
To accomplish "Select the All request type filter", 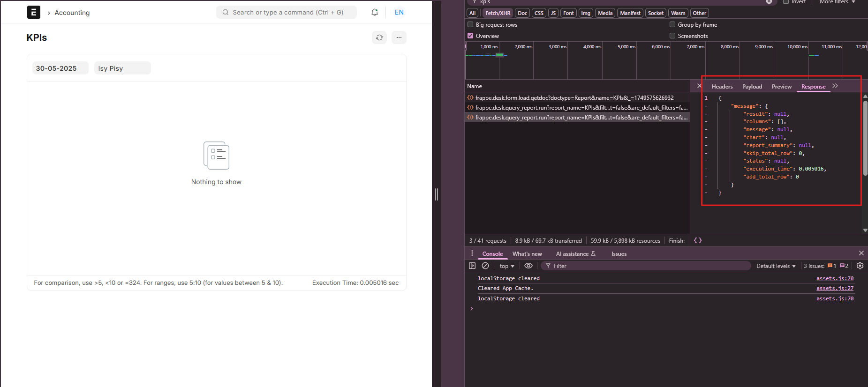I will tap(473, 13).
